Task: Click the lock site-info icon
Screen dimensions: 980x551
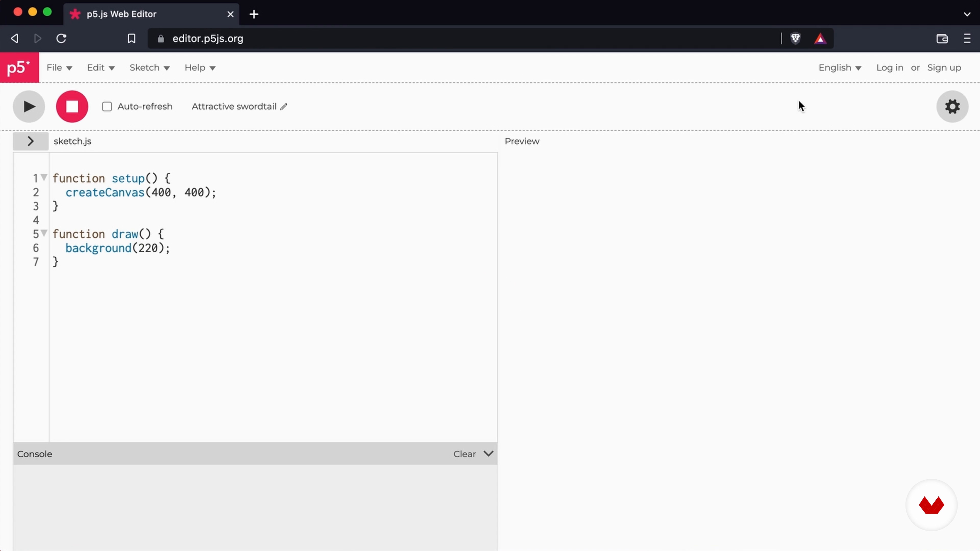Action: click(x=161, y=39)
